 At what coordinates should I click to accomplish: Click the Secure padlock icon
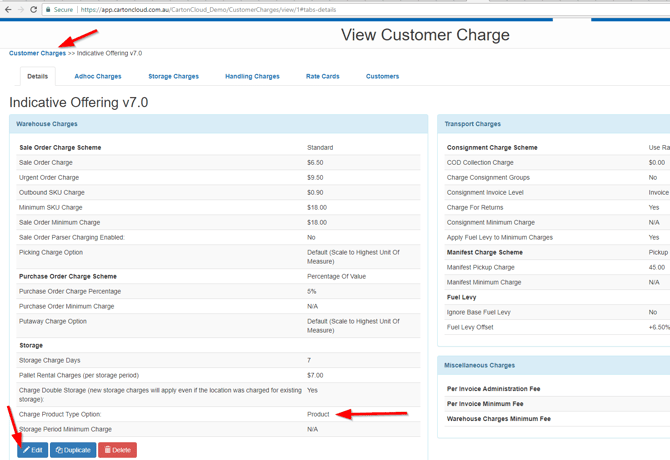pos(48,9)
